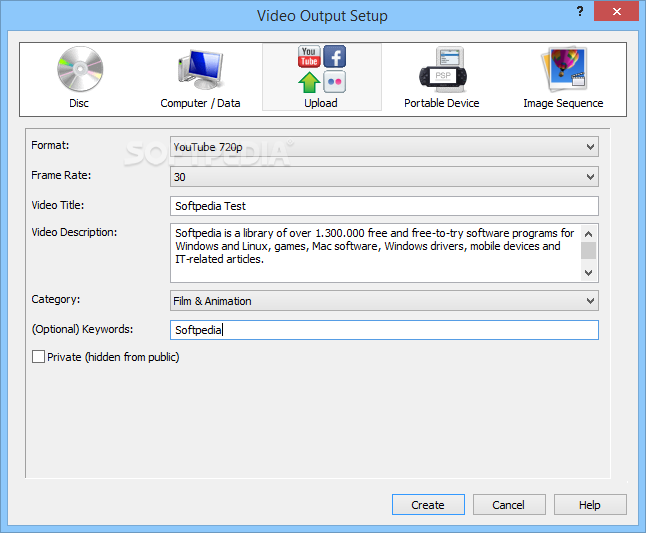Close the Video Output Setup dialog

(616, 11)
